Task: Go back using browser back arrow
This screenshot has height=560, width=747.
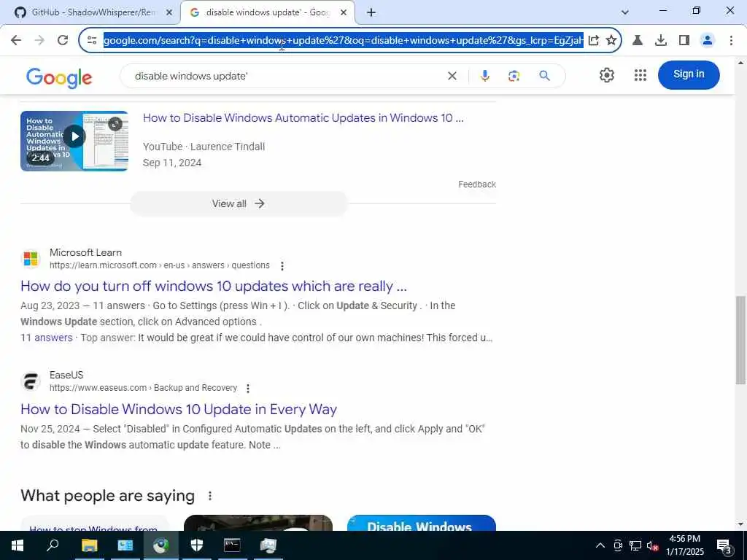Action: coord(16,40)
